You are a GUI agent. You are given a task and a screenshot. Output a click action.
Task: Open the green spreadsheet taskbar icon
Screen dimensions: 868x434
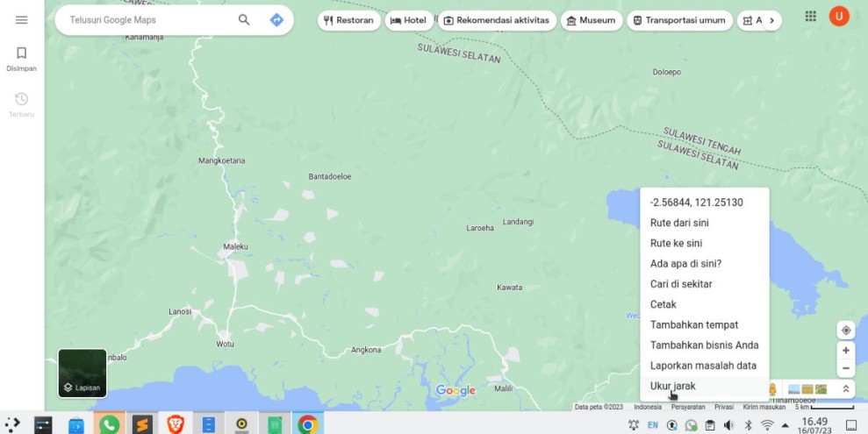(275, 424)
